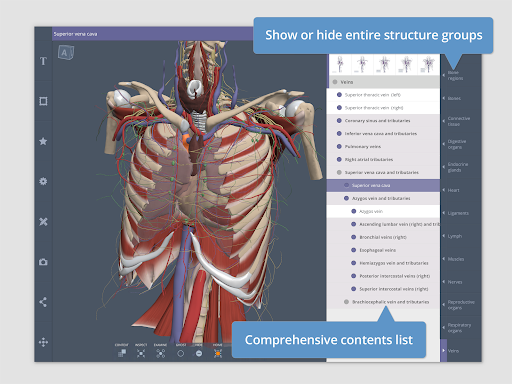Open settings via the gear icon

click(43, 181)
